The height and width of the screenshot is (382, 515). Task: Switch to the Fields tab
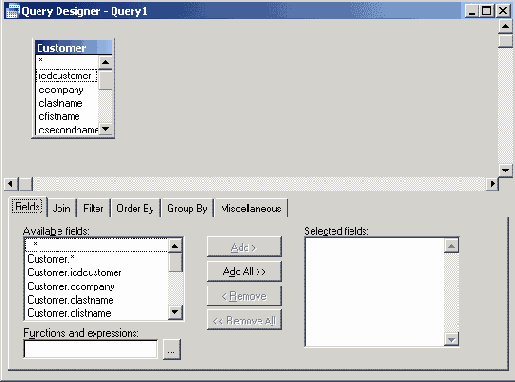(x=28, y=206)
